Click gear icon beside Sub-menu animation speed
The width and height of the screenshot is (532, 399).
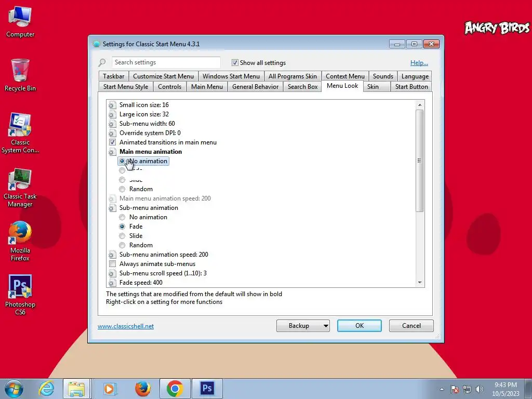click(x=112, y=255)
